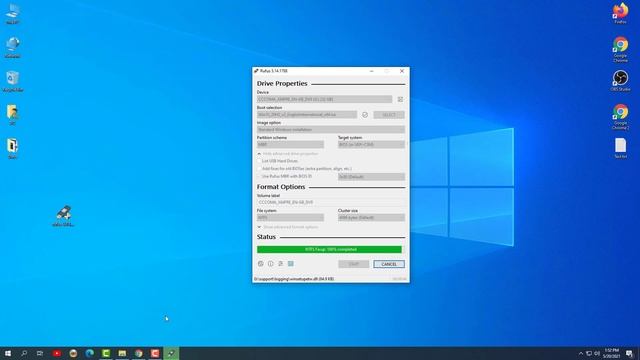The image size is (640, 360).
Task: Click the save device image icon in Rufus
Action: click(400, 99)
